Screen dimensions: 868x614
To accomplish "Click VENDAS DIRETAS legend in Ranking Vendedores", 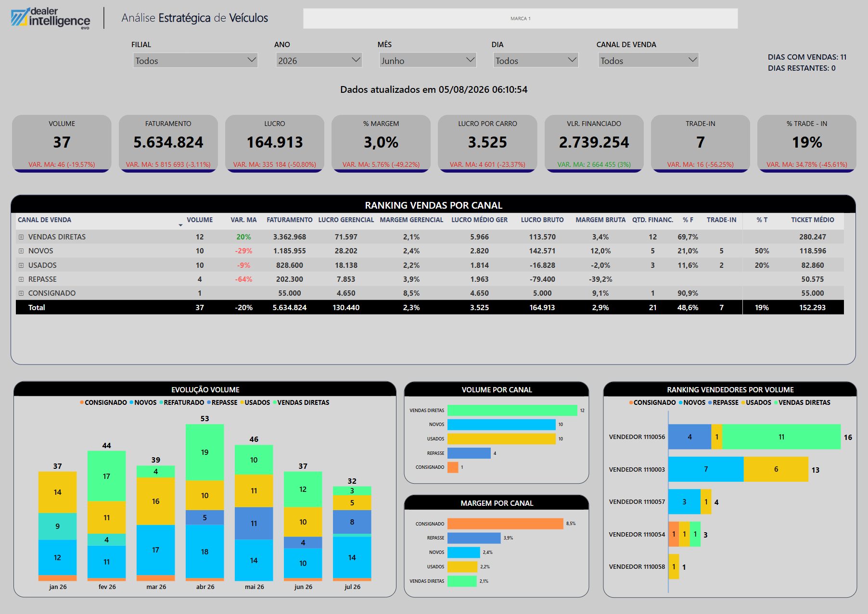I will click(x=802, y=402).
